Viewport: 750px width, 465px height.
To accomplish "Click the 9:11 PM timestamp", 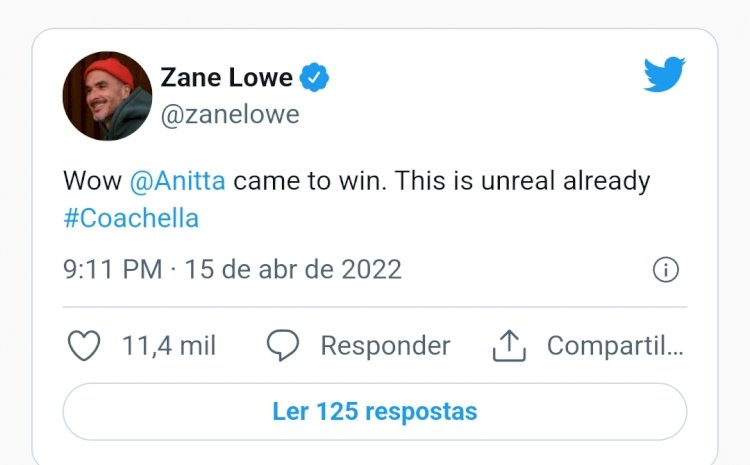I will [x=113, y=269].
